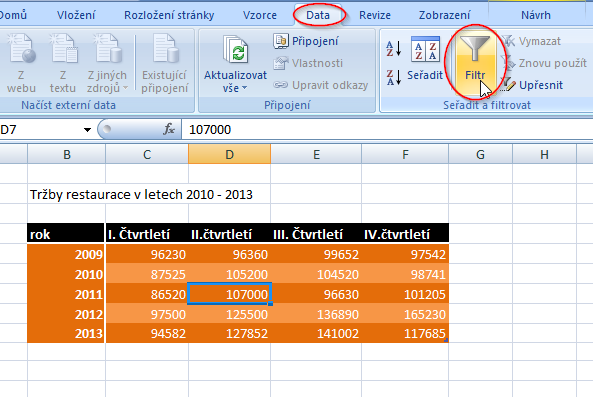Import data with Z webu icon

click(x=22, y=48)
